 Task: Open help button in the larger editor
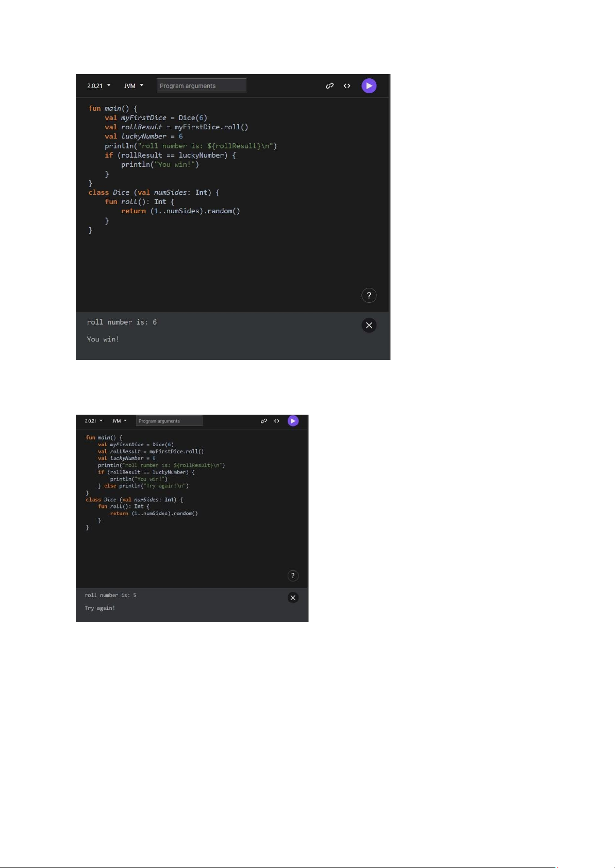(x=369, y=296)
